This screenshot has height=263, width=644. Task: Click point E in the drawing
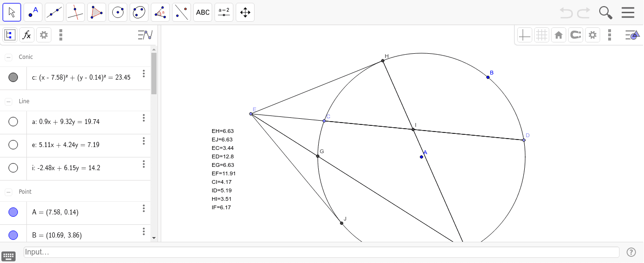point(251,114)
